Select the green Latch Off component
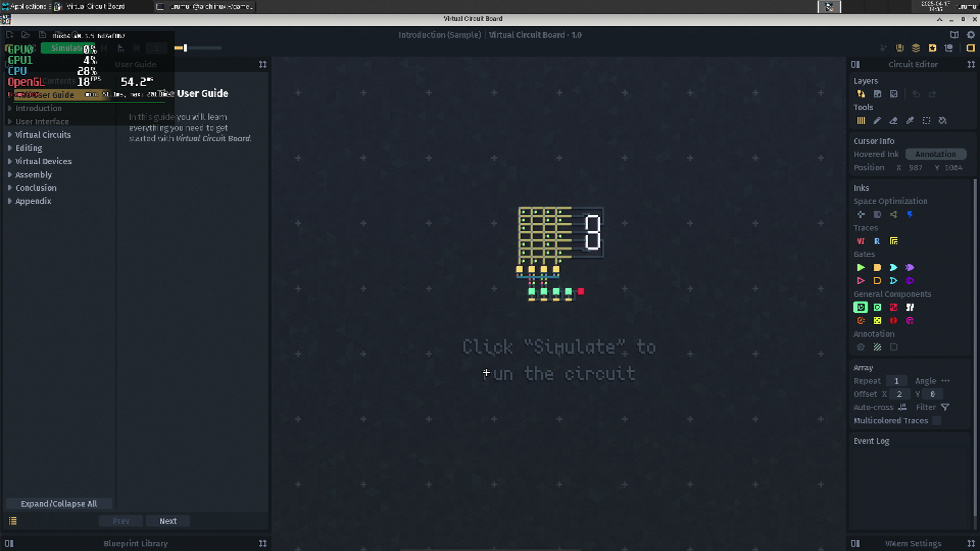The image size is (980, 551). tap(877, 307)
